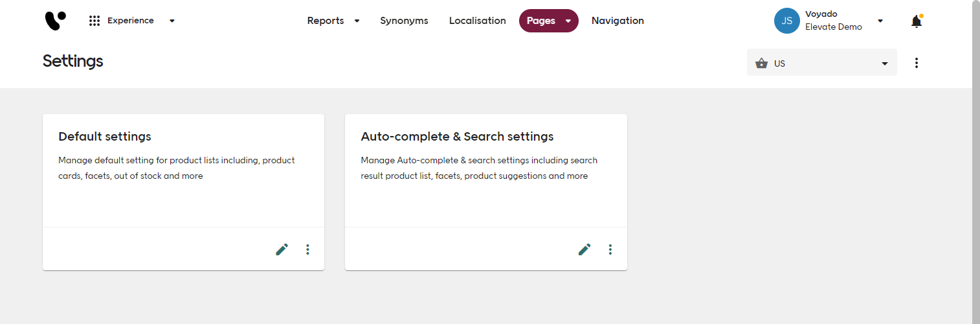This screenshot has height=324, width=980.
Task: Click the basket icon in market selector
Action: 761,64
